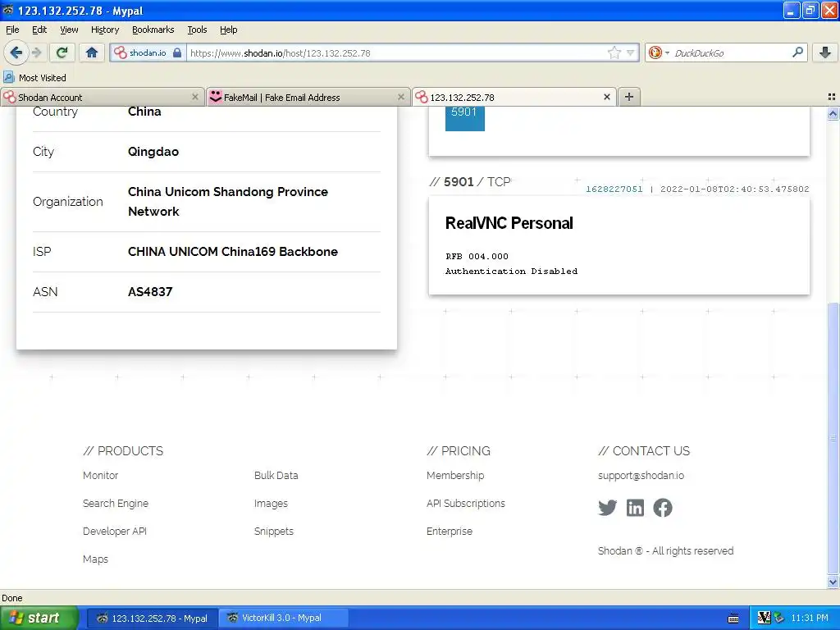This screenshot has height=630, width=840.
Task: Click the address bar URL field
Action: tap(396, 52)
